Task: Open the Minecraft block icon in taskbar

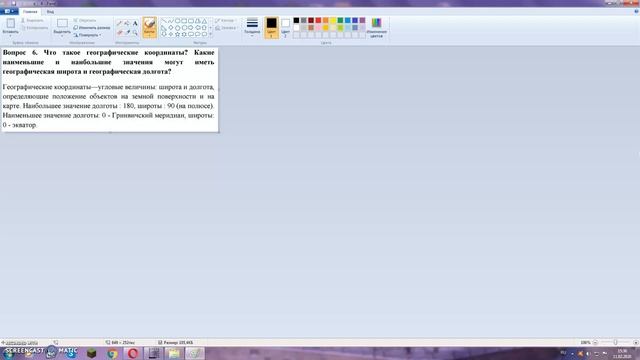Action: point(91,353)
